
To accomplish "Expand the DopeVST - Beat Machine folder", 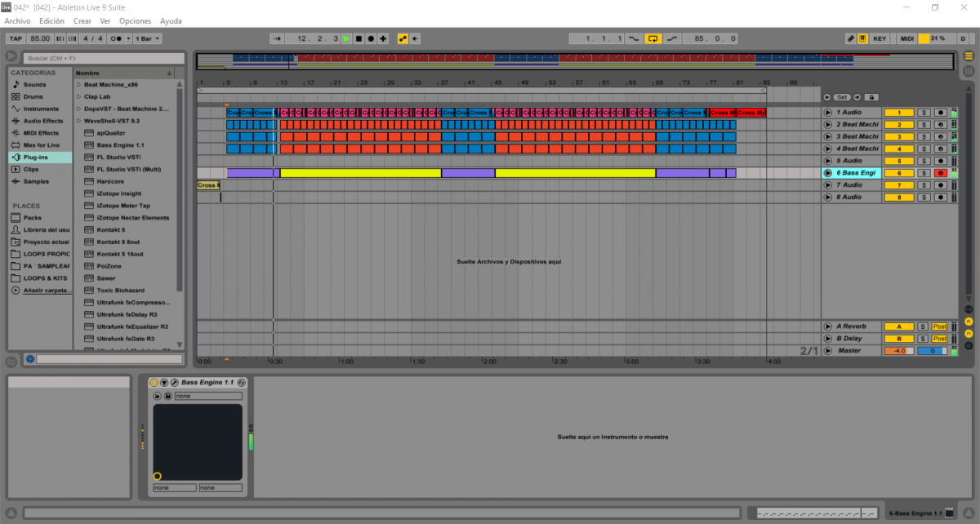I will (x=79, y=109).
